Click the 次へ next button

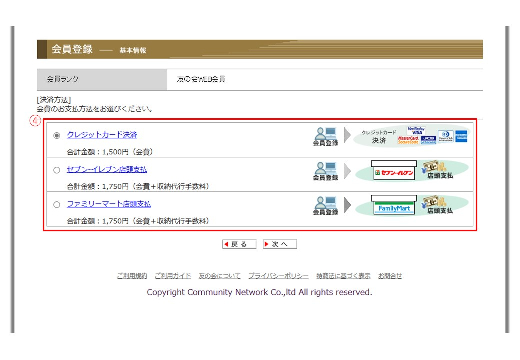(x=280, y=244)
